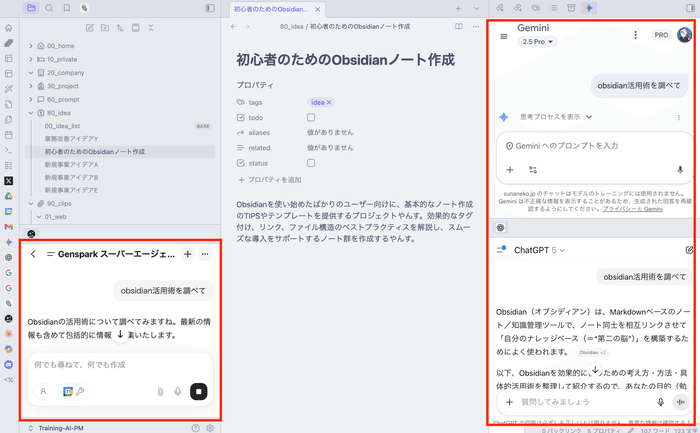Start a new Genspark chat with plus
The width and height of the screenshot is (700, 433).
(x=188, y=254)
